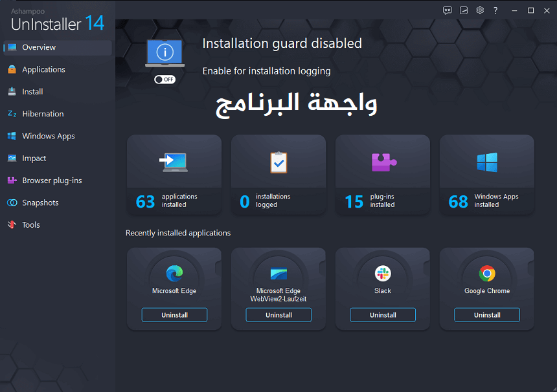Viewport: 557px width, 392px height.
Task: Click the Google Chrome app icon
Action: coord(487,274)
